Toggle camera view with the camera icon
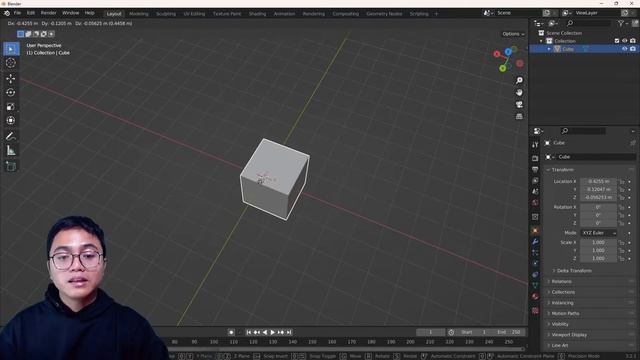The image size is (640, 360). pos(519,104)
